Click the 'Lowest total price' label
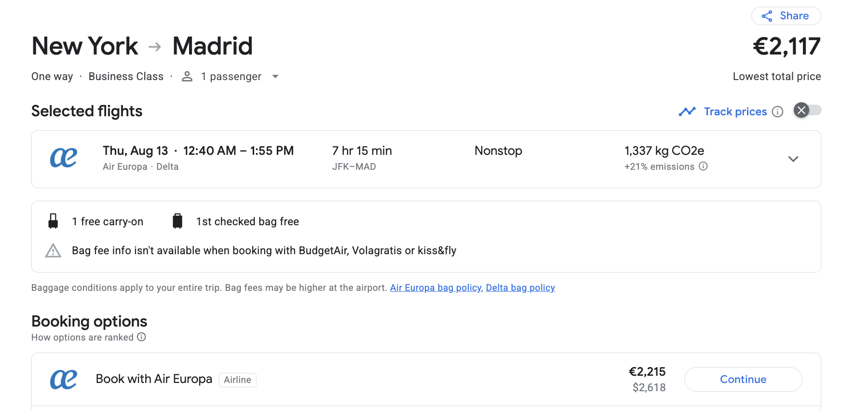 pyautogui.click(x=777, y=77)
